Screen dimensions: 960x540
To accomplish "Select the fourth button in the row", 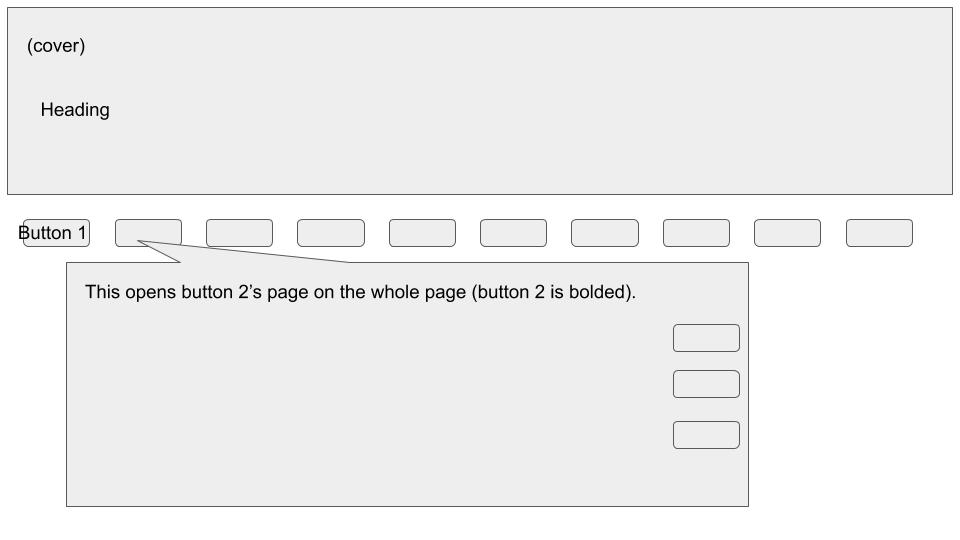I will click(331, 233).
